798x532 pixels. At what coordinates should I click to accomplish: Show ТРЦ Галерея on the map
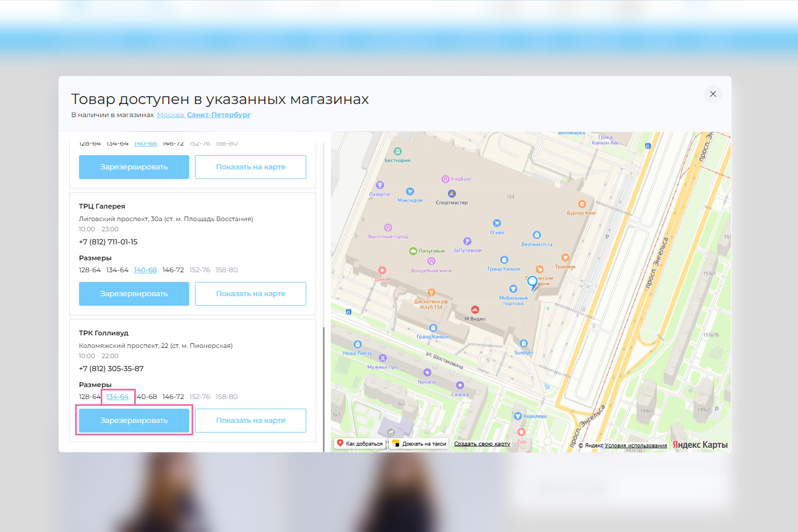(x=251, y=294)
